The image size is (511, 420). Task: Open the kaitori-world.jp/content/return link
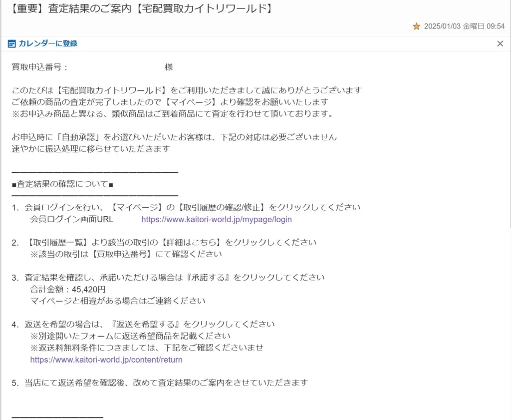[106, 360]
